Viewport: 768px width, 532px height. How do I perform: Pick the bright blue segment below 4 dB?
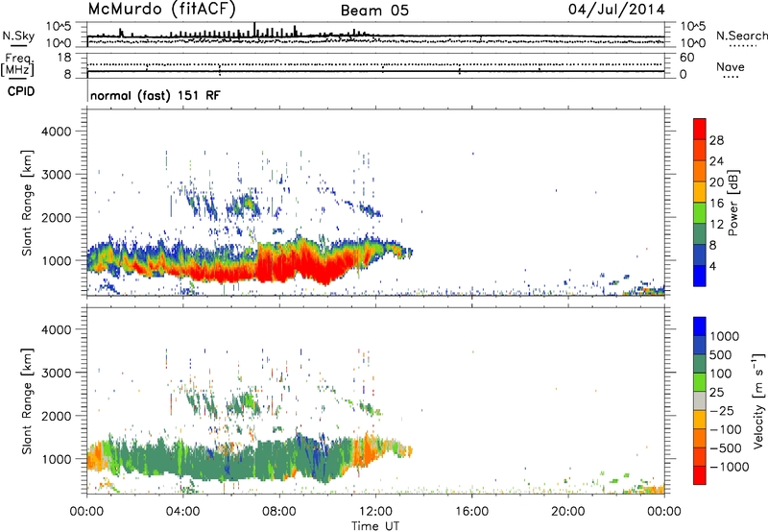[700, 276]
